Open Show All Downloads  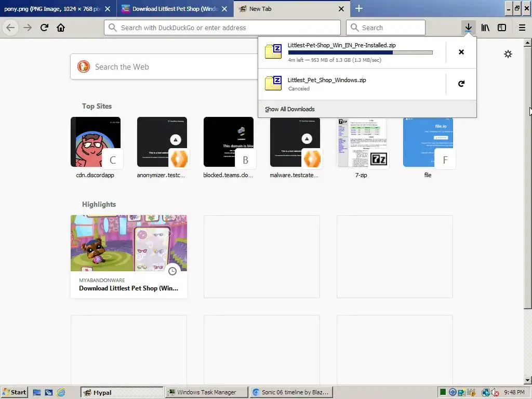tap(367, 109)
